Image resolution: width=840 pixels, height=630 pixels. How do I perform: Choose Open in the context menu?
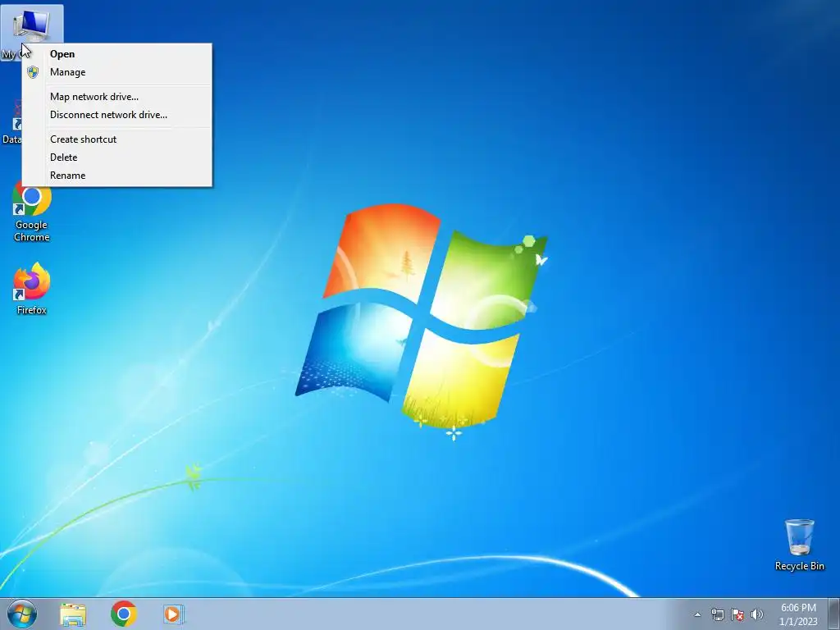(116, 54)
